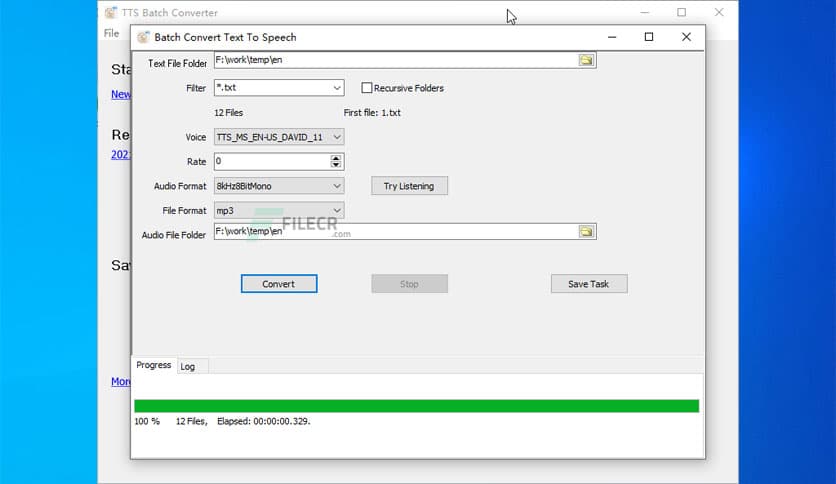Click the TTS Batch Converter window icon

(x=110, y=12)
